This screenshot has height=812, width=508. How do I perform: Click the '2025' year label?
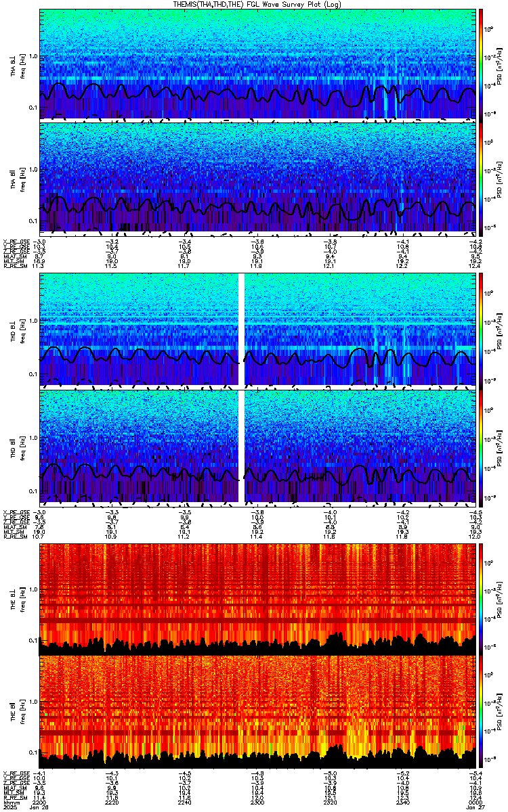[10, 806]
